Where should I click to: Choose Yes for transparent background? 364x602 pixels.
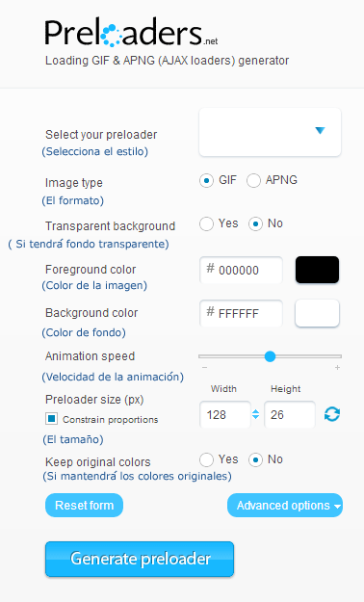point(207,223)
